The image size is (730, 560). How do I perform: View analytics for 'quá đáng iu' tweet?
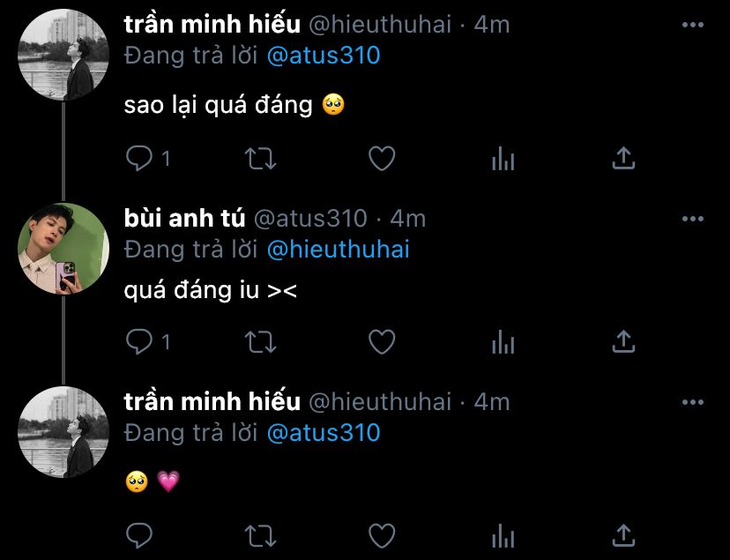pyautogui.click(x=503, y=341)
